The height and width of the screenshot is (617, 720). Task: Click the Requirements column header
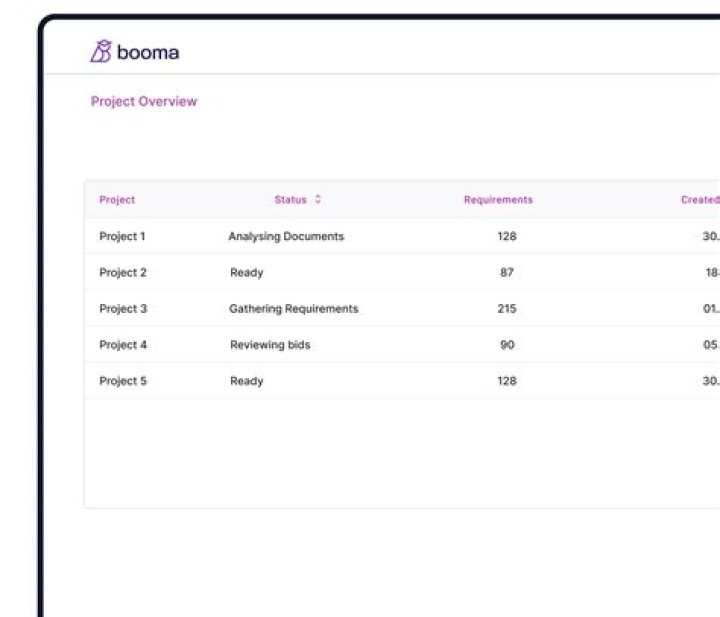point(498,200)
